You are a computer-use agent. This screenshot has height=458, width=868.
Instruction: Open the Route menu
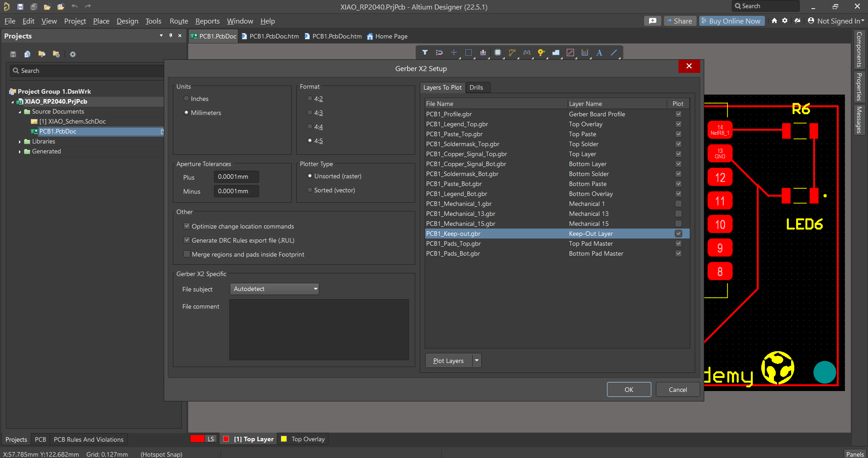[179, 21]
